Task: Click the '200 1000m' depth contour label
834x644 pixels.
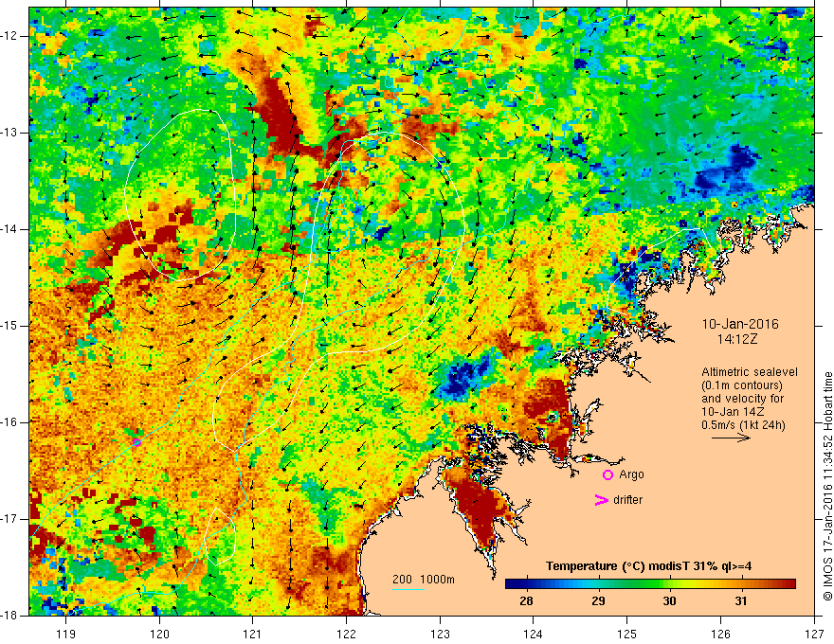Action: (x=424, y=580)
